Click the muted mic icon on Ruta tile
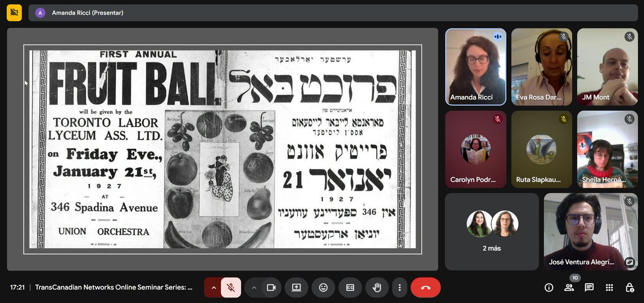Screen dimensions: 644x303 [x=563, y=119]
